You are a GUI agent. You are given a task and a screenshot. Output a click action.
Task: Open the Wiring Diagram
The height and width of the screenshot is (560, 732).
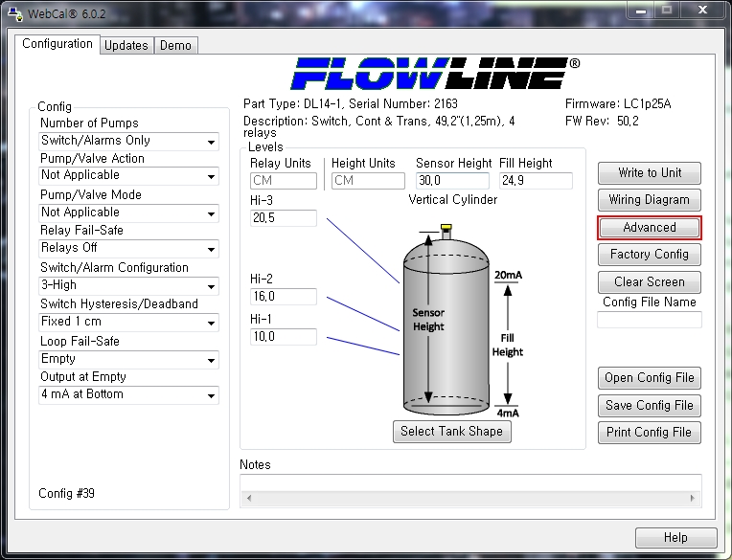pyautogui.click(x=649, y=200)
